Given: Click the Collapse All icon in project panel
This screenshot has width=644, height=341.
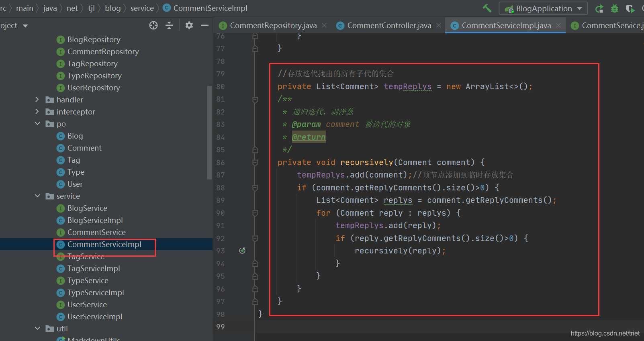Looking at the screenshot, I should coord(169,26).
